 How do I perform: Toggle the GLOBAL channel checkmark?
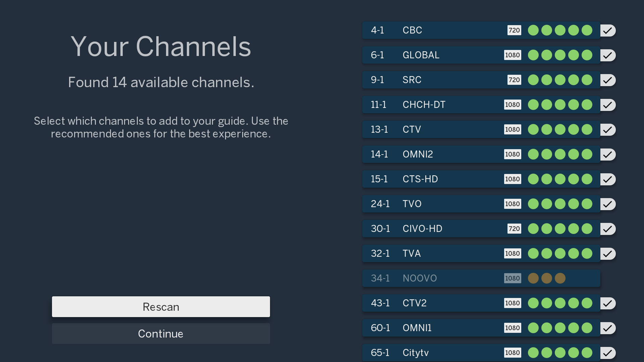(x=608, y=55)
